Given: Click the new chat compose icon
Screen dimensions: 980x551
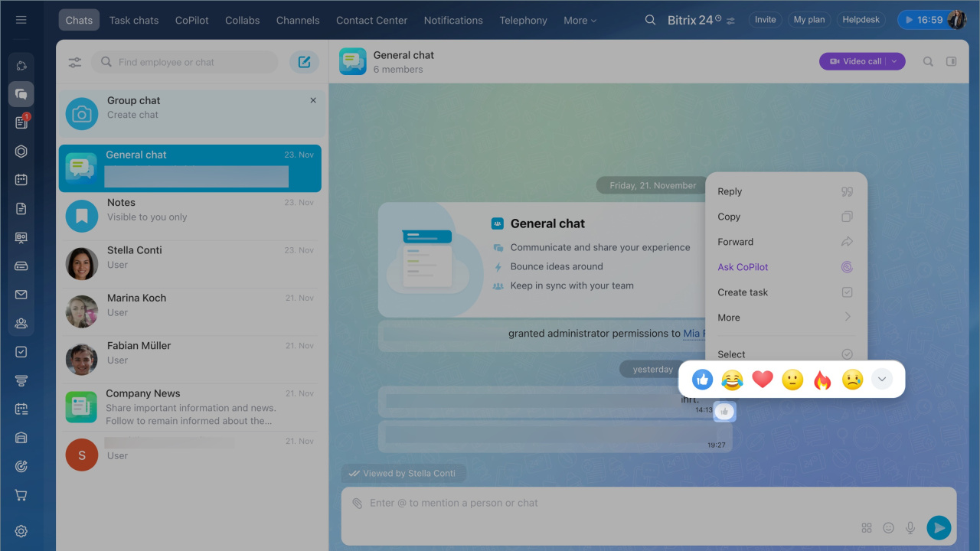Looking at the screenshot, I should [x=304, y=62].
